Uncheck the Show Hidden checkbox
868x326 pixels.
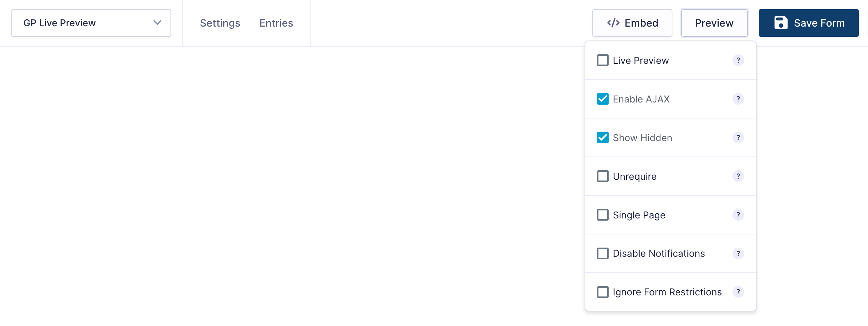click(x=603, y=137)
